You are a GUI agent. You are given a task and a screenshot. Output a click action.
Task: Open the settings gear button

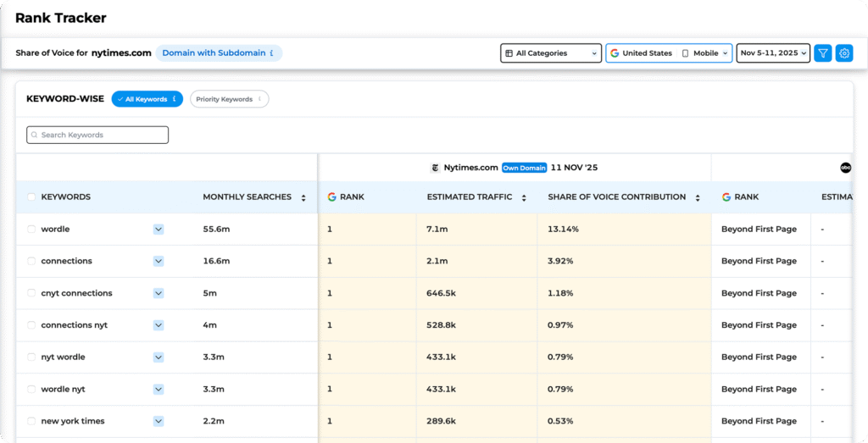click(844, 53)
